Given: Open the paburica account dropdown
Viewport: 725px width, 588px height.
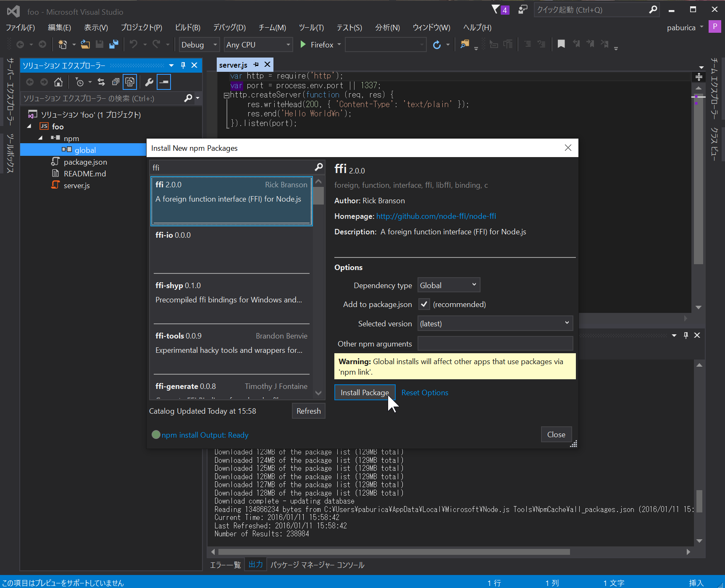Looking at the screenshot, I should [x=685, y=27].
